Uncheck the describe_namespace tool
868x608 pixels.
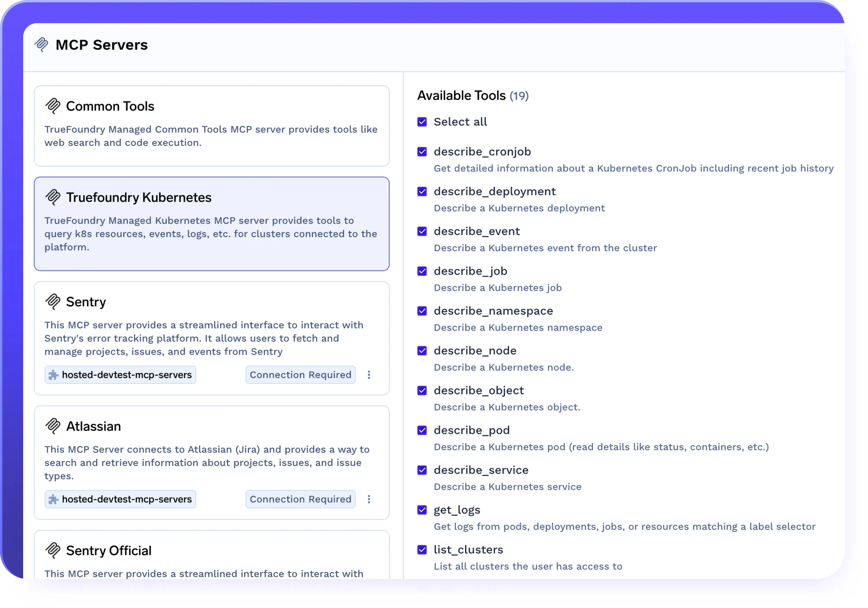(x=422, y=311)
